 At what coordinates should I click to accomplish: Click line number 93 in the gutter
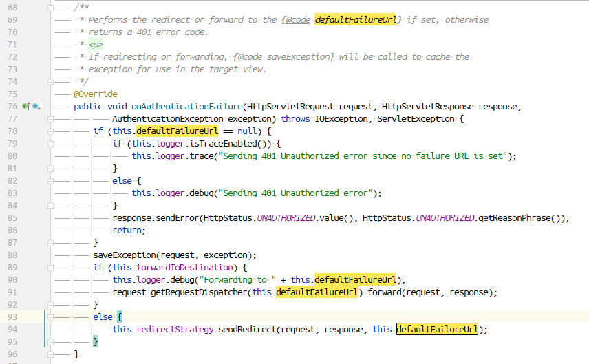pyautogui.click(x=12, y=317)
